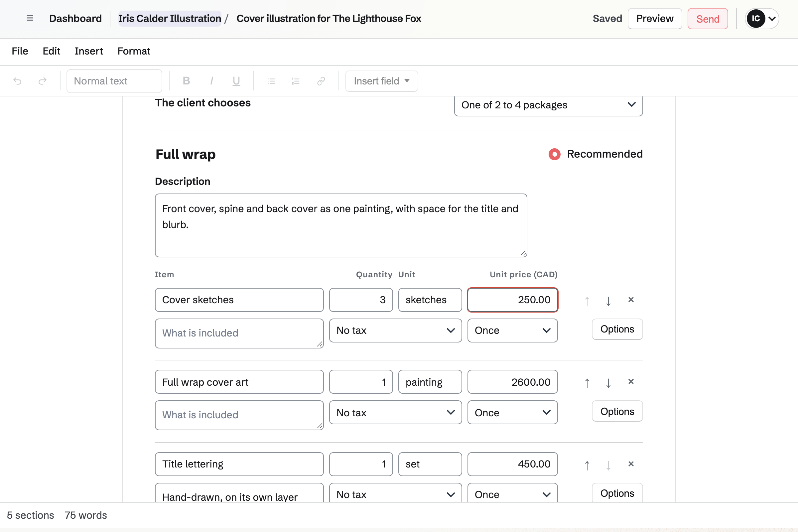
Task: Remove the Cover sketches line item
Action: point(631,300)
